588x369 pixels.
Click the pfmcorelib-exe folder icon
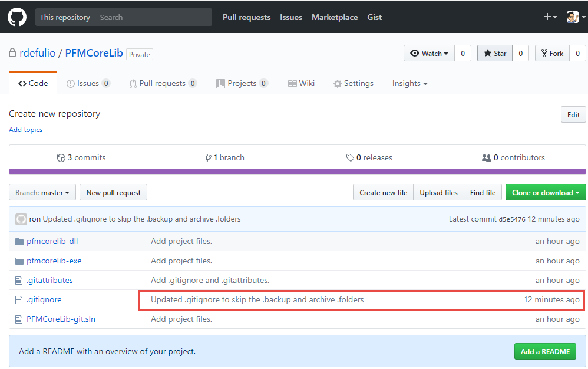[19, 261]
